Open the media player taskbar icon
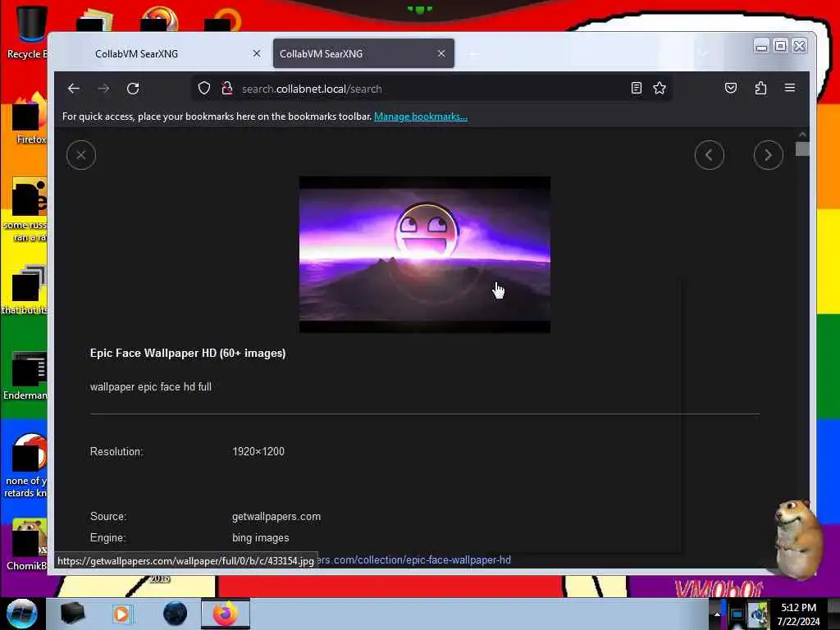 pos(121,614)
